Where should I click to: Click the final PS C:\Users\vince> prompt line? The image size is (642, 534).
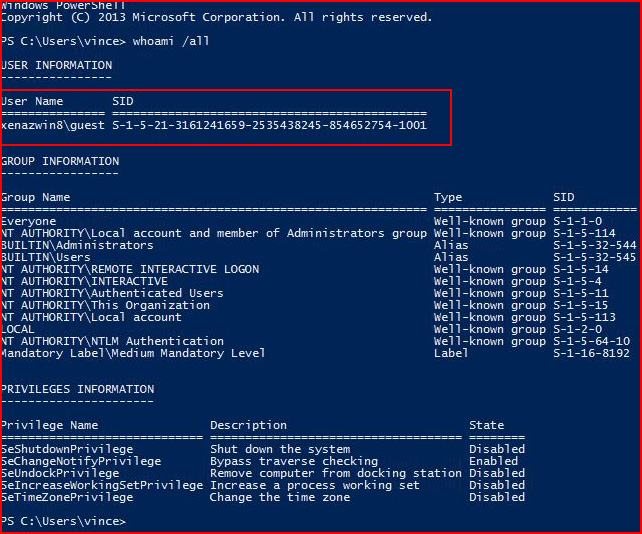click(x=63, y=522)
